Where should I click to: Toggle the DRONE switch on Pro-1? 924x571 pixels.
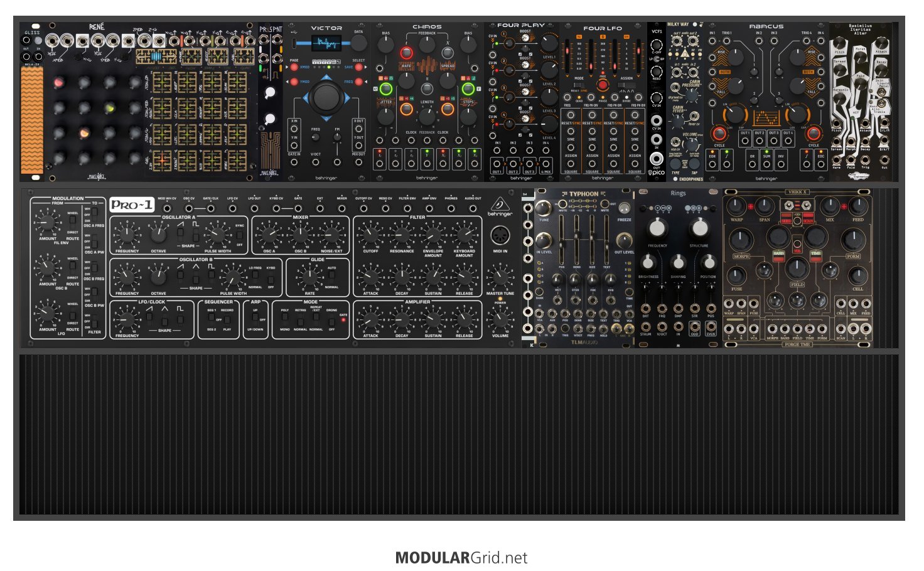[331, 319]
